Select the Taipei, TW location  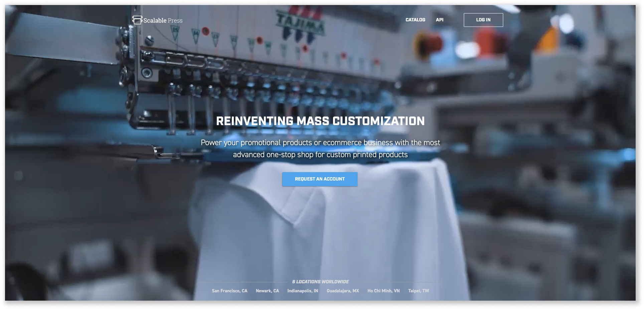(x=419, y=291)
